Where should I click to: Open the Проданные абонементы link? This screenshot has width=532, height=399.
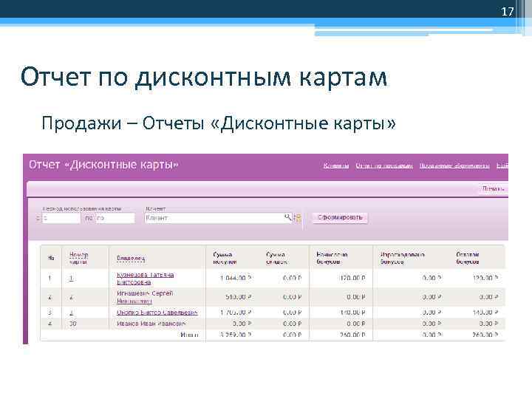click(x=454, y=166)
